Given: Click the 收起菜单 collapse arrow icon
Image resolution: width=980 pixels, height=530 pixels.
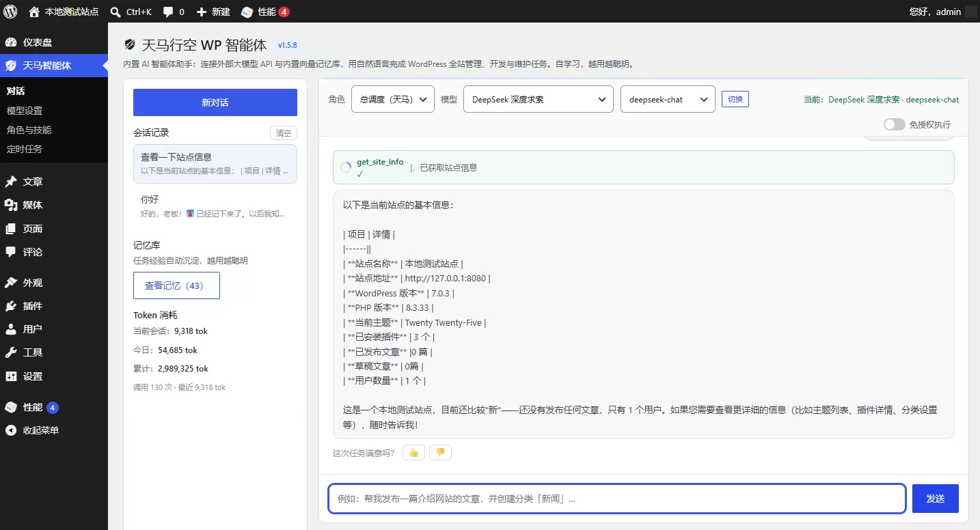Looking at the screenshot, I should click(x=11, y=430).
